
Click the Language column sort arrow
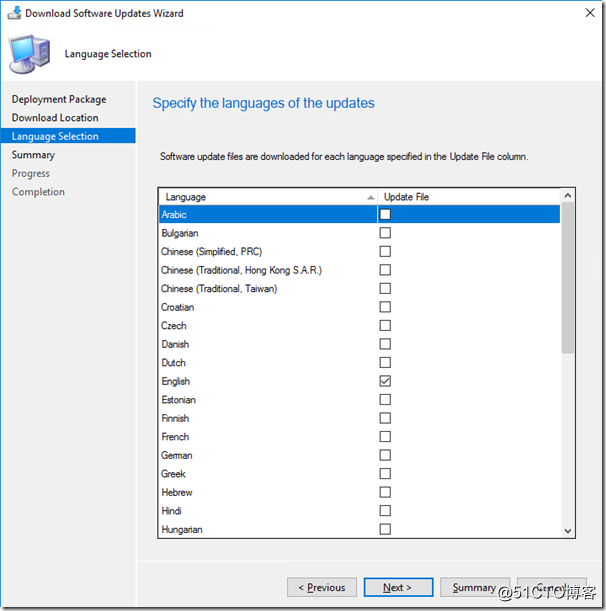[x=371, y=198]
